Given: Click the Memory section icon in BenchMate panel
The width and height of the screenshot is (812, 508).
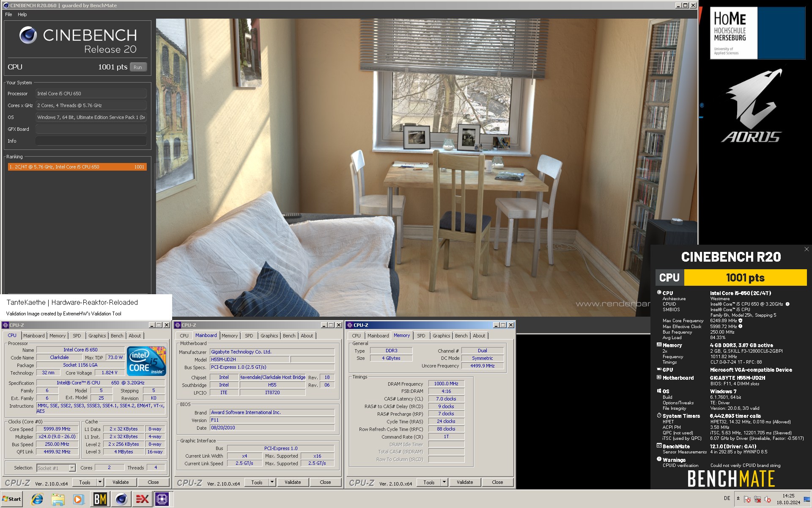Looking at the screenshot, I should tap(659, 345).
